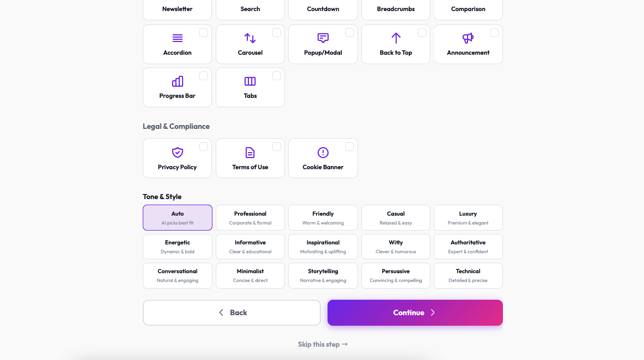
Task: Check the Carousel checkbox
Action: tap(277, 33)
